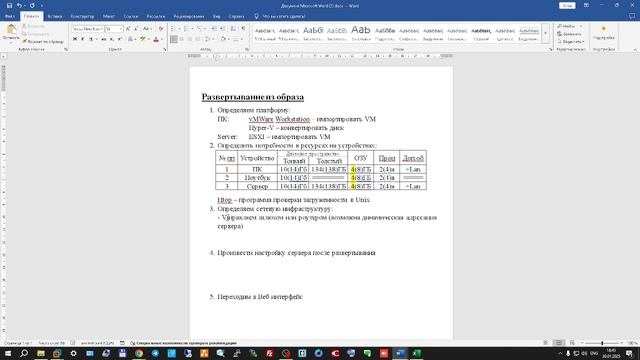Switch to the Макет ribbon tab
This screenshot has width=640, height=360.
click(109, 16)
